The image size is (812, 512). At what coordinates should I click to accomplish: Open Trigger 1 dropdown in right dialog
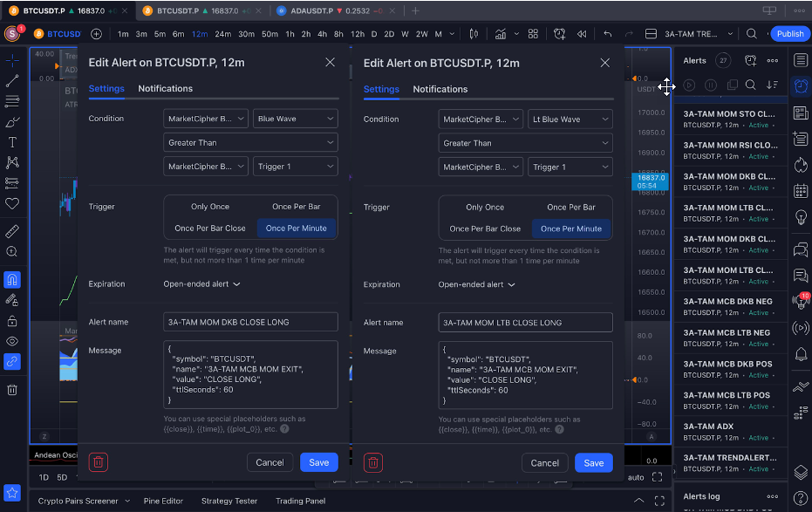pyautogui.click(x=570, y=167)
